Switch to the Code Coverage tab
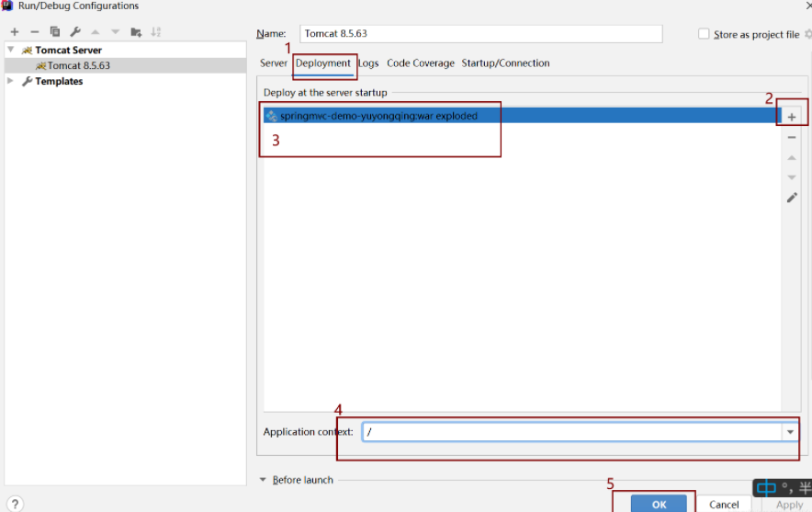 (x=421, y=63)
